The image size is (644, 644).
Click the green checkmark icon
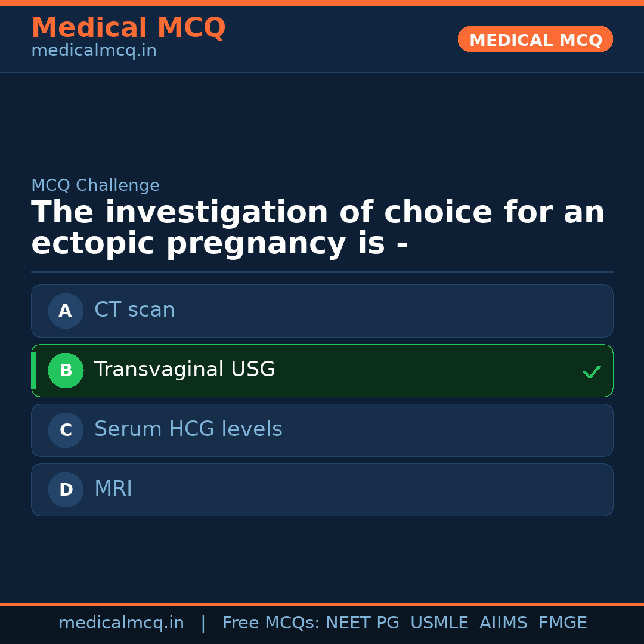(592, 371)
